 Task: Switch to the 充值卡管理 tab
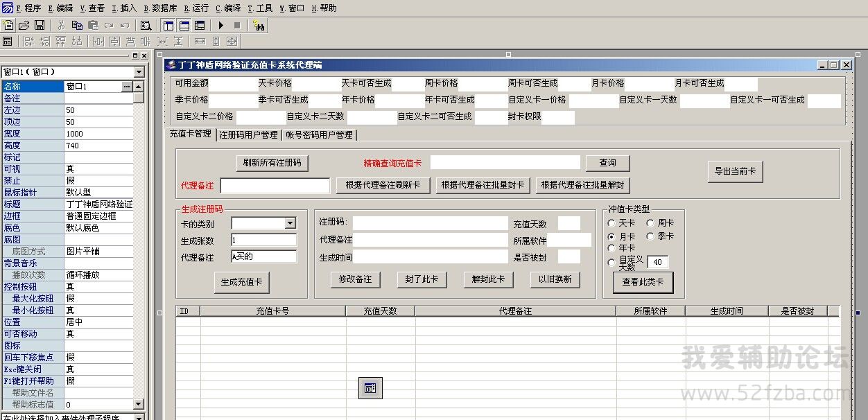pos(191,134)
